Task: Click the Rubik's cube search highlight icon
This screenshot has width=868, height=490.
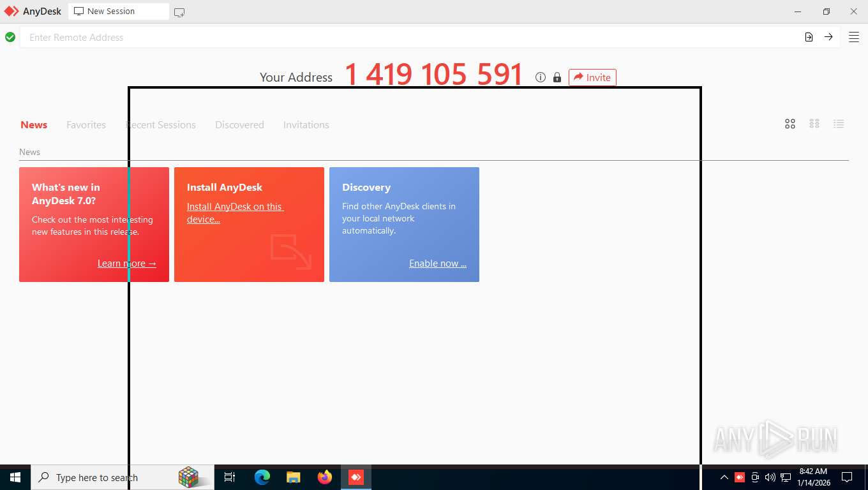Action: 189,477
